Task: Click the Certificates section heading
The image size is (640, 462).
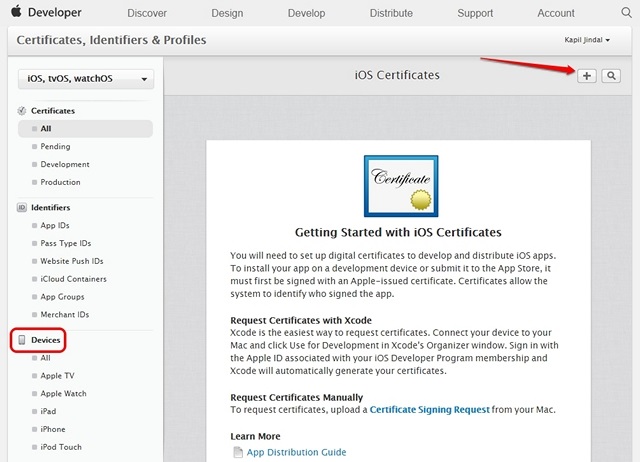Action: [53, 111]
